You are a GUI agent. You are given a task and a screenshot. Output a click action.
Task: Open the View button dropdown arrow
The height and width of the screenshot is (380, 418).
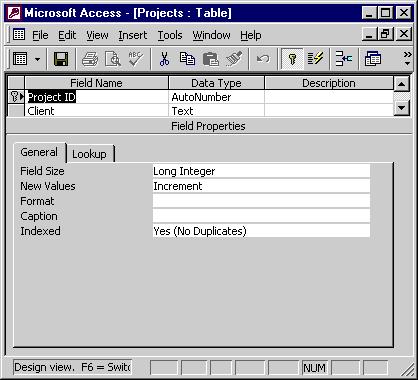pos(37,60)
